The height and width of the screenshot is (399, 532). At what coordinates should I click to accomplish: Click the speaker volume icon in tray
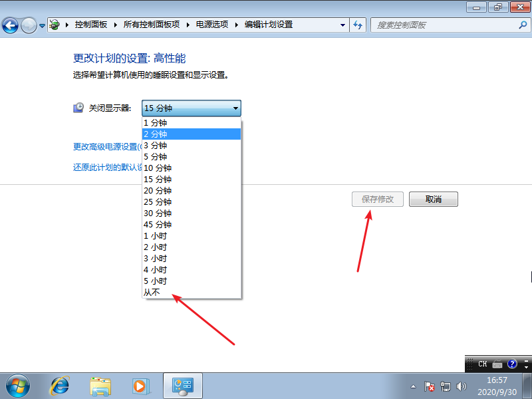[462, 386]
